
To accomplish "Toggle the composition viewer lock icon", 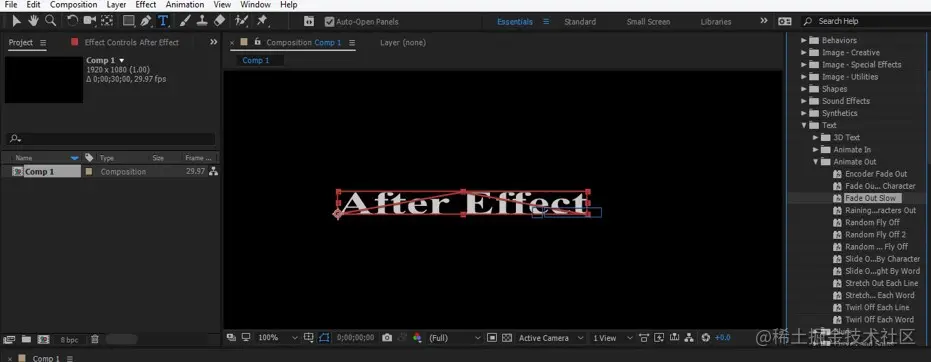I will point(257,42).
